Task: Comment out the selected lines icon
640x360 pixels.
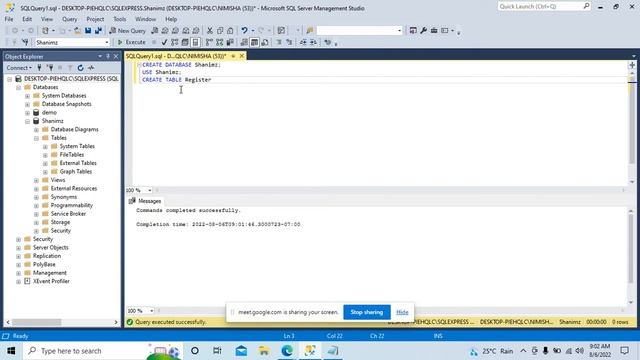Action: [x=279, y=42]
